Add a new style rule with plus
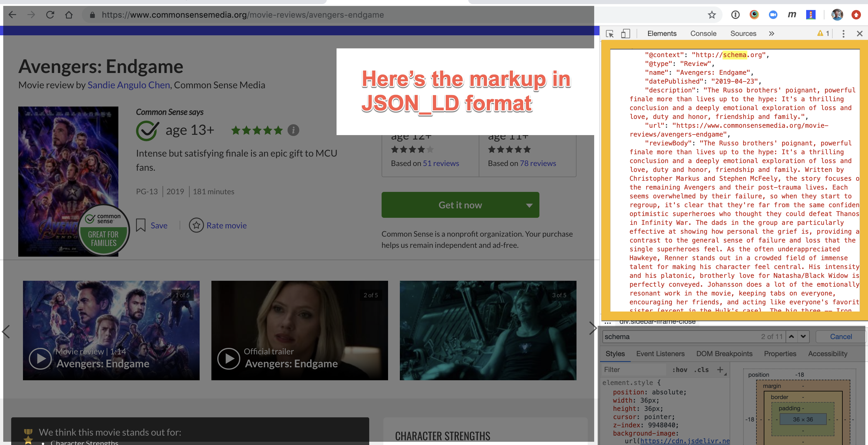Image resolution: width=868 pixels, height=445 pixels. click(x=720, y=370)
